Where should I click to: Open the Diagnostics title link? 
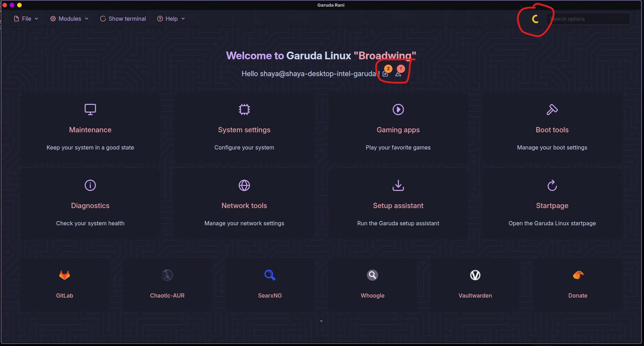click(90, 206)
